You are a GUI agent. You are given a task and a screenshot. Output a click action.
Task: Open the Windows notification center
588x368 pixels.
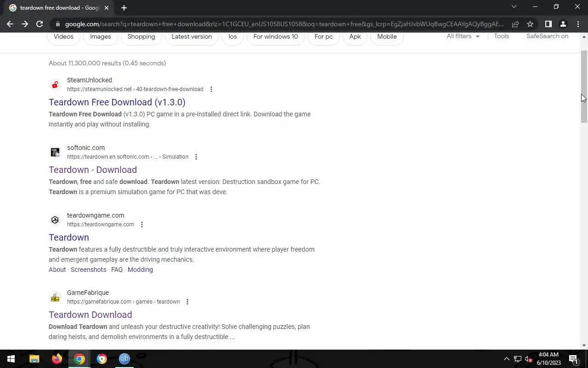573,359
